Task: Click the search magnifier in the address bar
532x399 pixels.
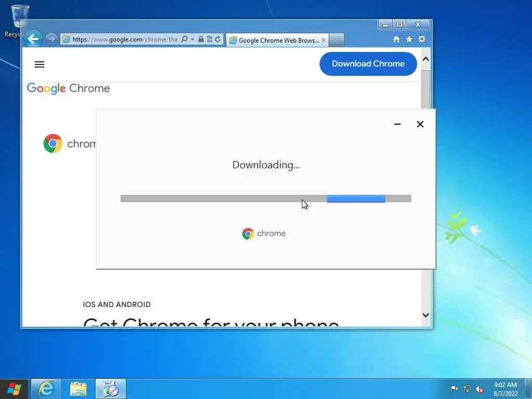Action: [x=184, y=39]
